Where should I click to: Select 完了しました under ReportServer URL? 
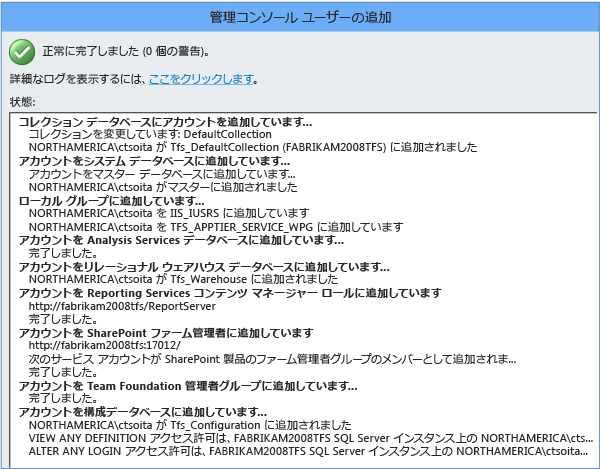(x=63, y=319)
